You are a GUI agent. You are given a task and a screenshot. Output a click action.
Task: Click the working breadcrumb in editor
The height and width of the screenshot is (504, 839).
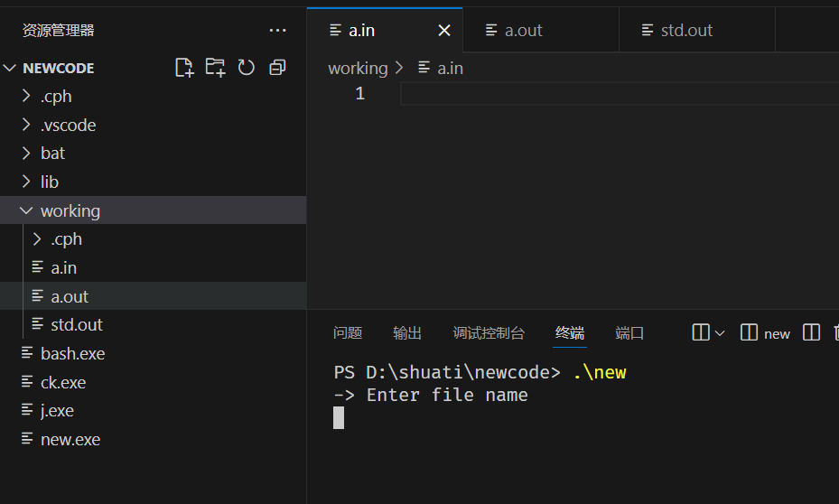[358, 68]
